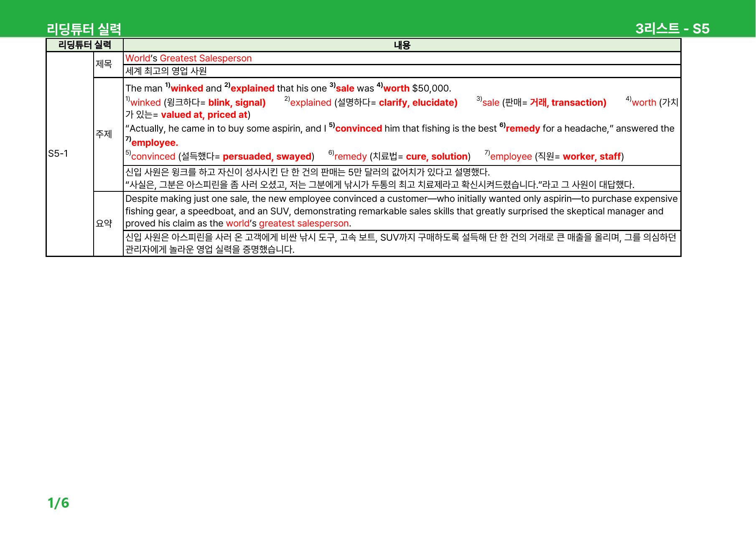Click the 3리스트 - S5 header label
756x534 pixels.
click(672, 28)
